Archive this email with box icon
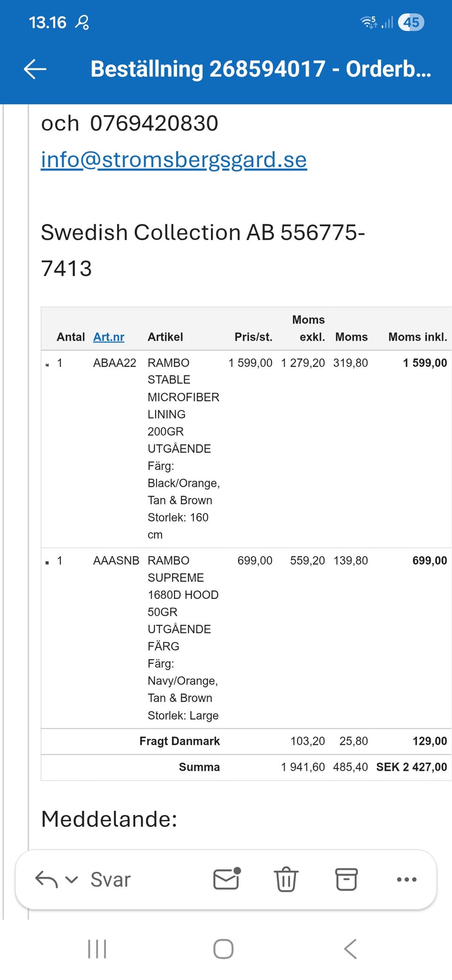 point(346,879)
